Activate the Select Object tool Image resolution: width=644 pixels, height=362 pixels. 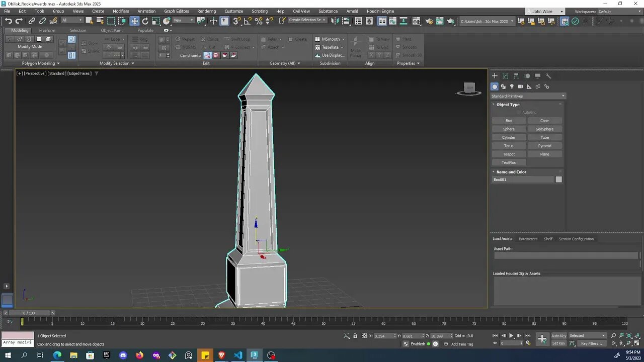tap(89, 21)
